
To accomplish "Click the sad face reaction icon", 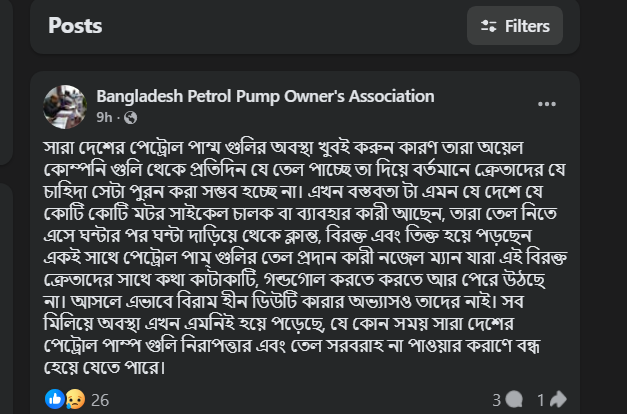I will [74, 399].
